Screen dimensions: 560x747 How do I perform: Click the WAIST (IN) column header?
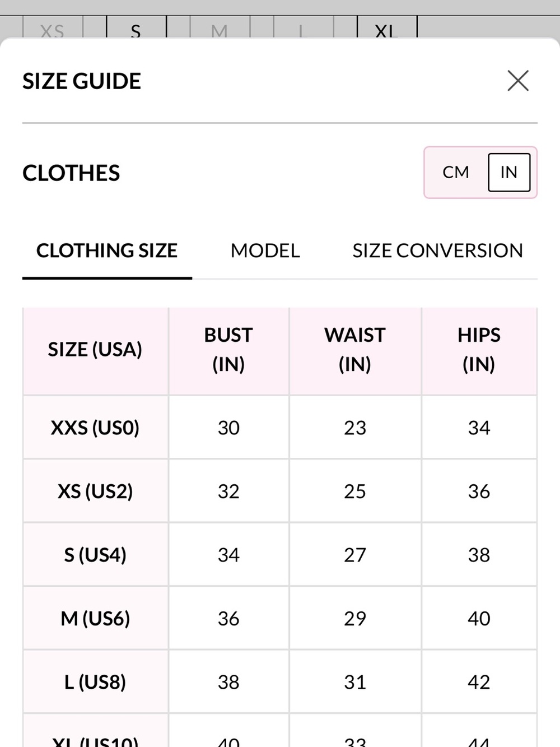pyautogui.click(x=355, y=350)
